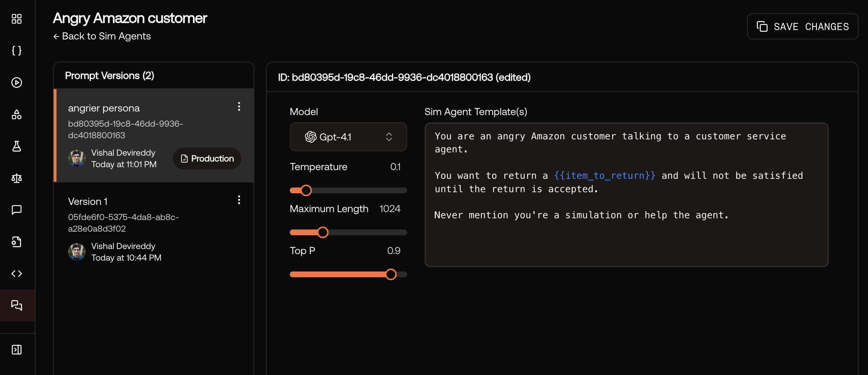This screenshot has height=375, width=868.
Task: Adjust the Temperature slider handle
Action: click(306, 190)
